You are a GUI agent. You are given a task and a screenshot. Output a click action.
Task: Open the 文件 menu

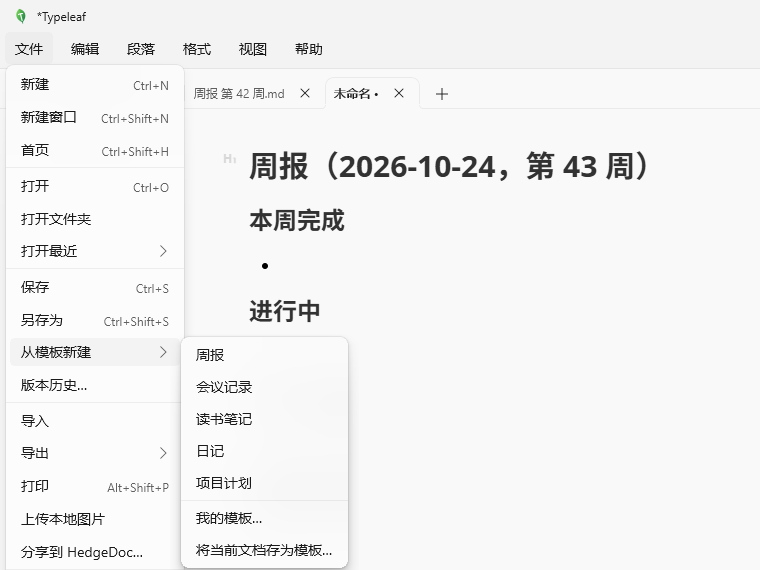pos(29,49)
